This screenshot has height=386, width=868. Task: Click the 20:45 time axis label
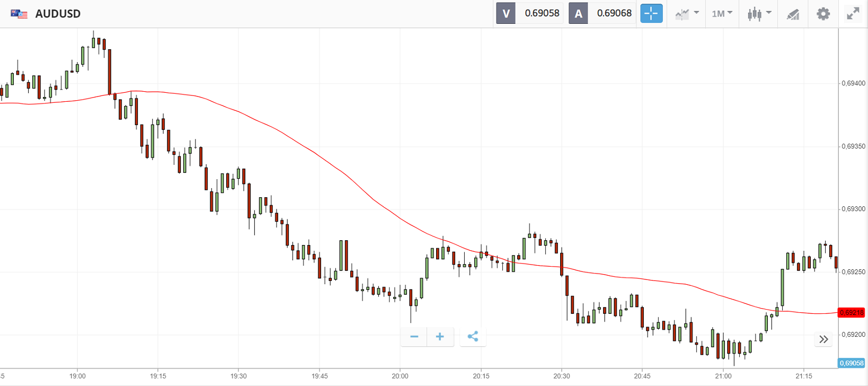(x=642, y=376)
